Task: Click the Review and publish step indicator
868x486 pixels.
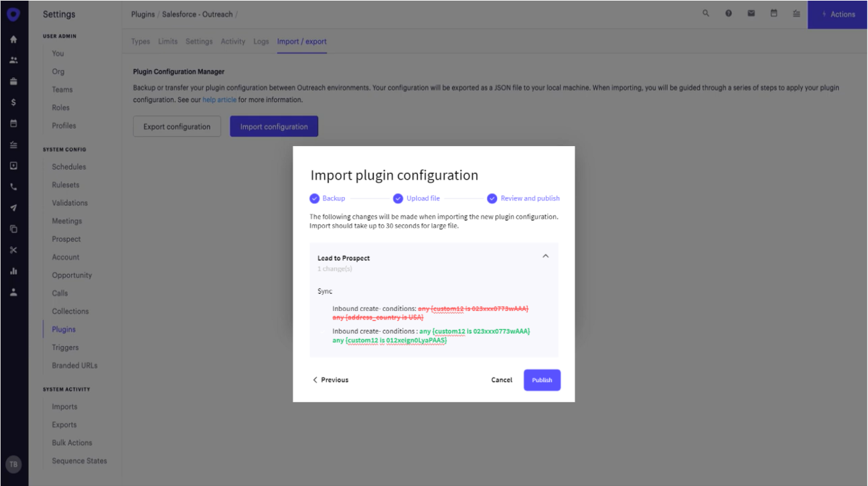Action: 492,198
